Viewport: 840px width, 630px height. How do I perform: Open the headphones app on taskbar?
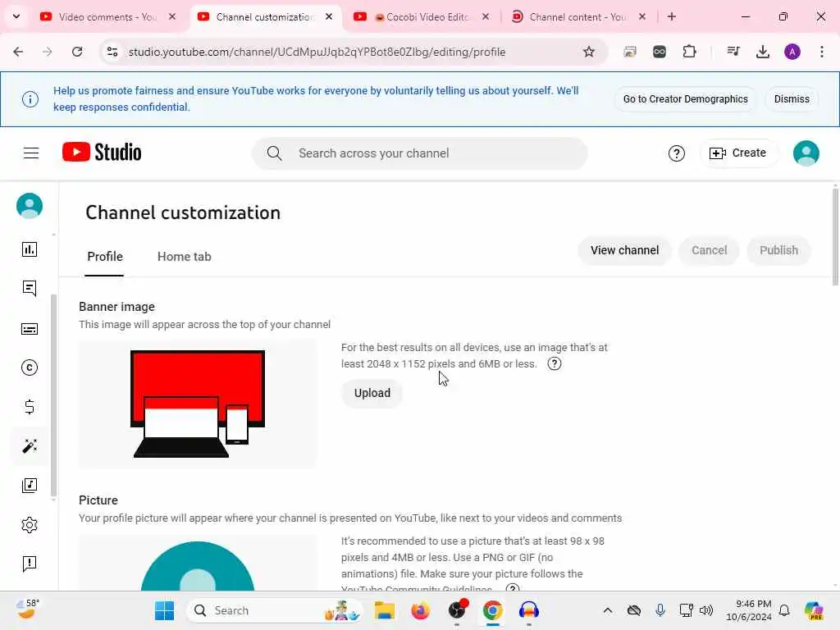coord(529,610)
